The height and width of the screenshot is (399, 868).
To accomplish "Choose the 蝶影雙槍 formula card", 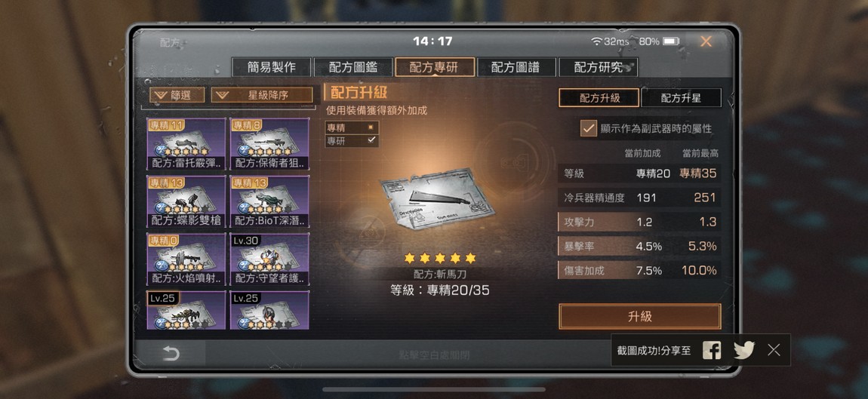I will 186,201.
